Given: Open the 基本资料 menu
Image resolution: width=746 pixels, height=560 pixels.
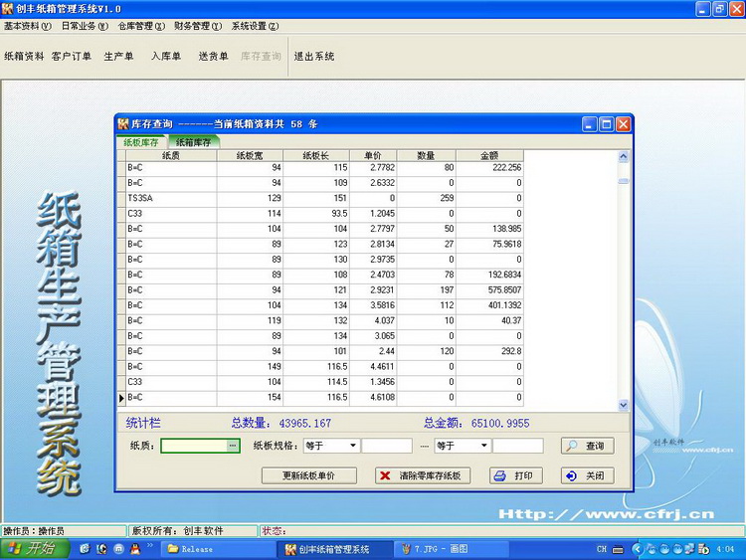Looking at the screenshot, I should (x=28, y=26).
